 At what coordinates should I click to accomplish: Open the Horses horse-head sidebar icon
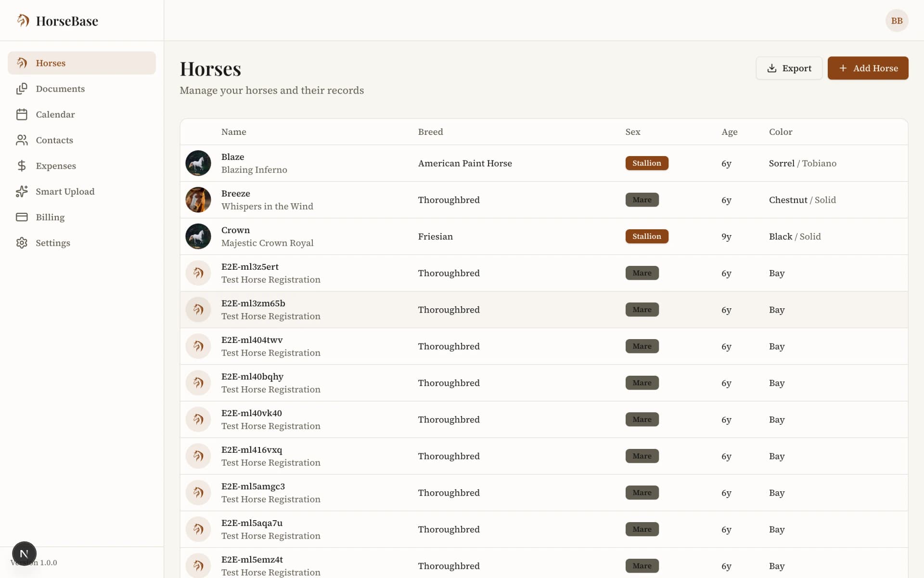22,63
